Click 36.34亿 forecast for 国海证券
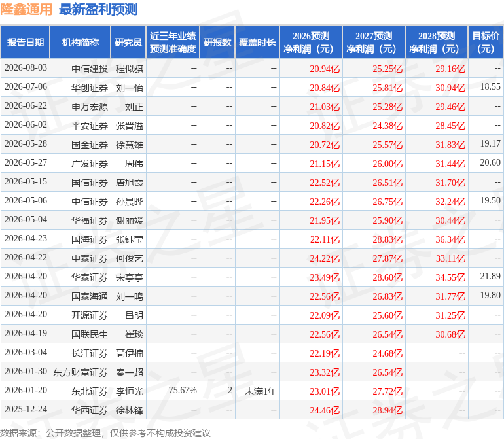504x439 pixels. [450, 239]
